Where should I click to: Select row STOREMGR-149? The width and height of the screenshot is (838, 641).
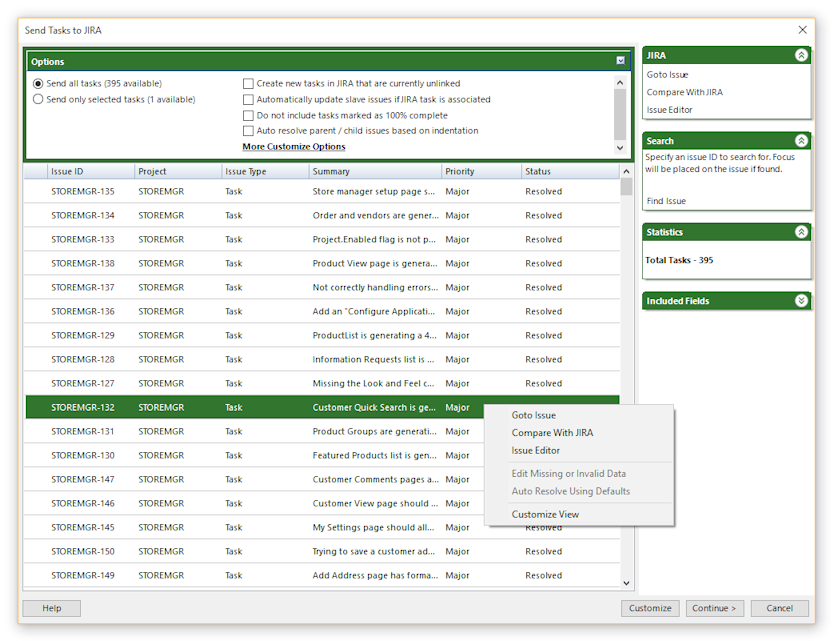point(322,576)
